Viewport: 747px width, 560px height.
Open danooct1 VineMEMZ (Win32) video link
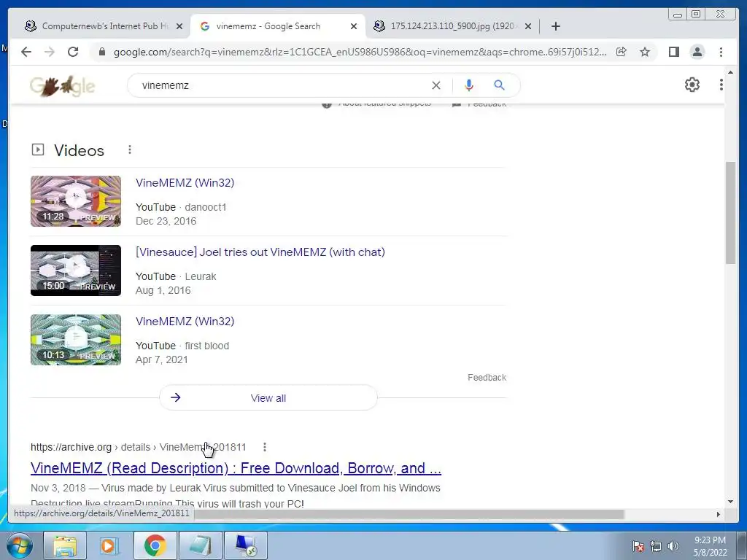(x=185, y=183)
